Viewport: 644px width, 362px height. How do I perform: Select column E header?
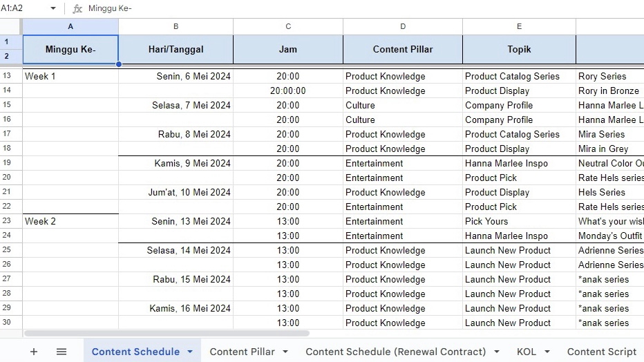pos(519,27)
